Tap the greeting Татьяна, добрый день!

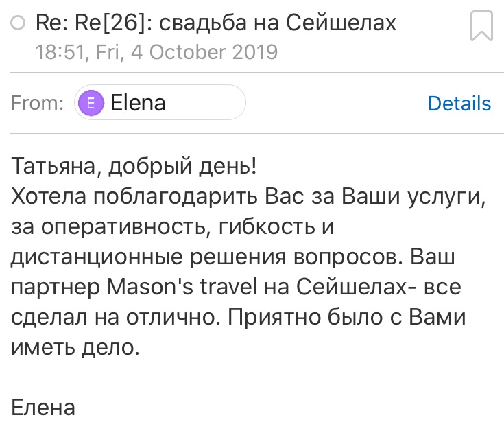[134, 167]
